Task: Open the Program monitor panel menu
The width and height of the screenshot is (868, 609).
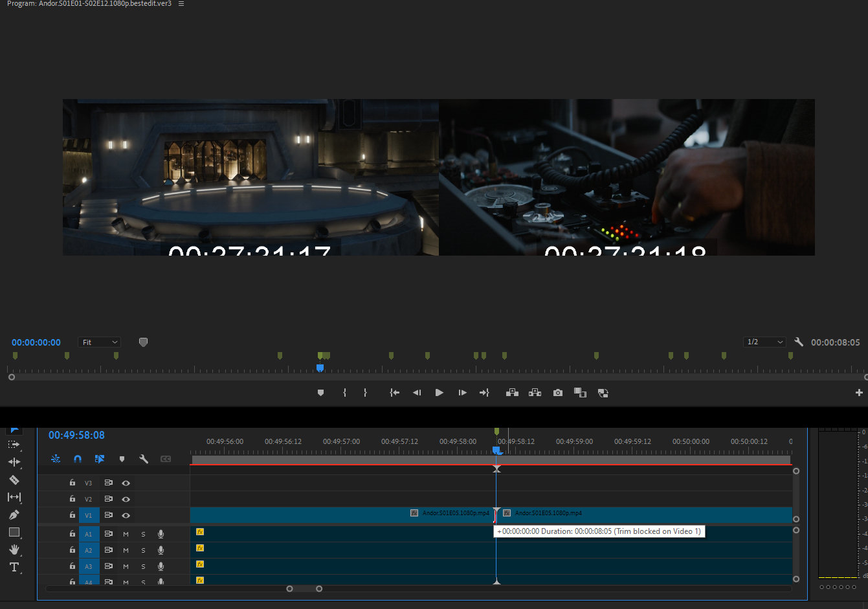Action: 181,4
